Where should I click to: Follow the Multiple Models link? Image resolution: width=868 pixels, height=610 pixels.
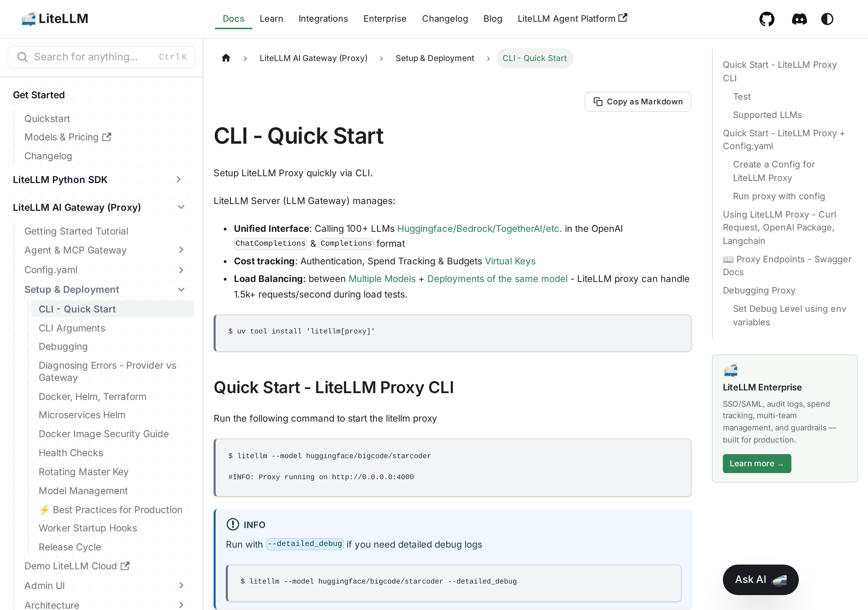click(382, 279)
